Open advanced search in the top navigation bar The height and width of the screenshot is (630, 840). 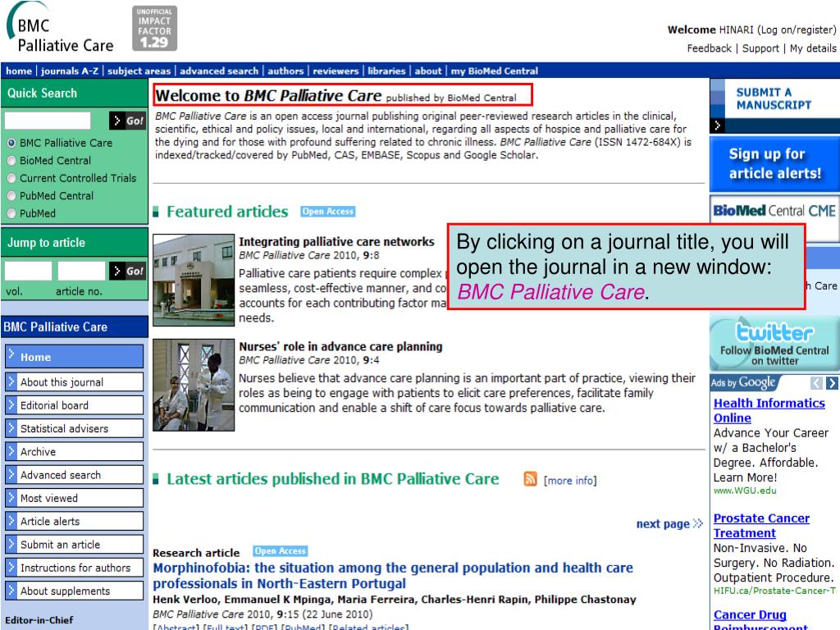coord(218,71)
